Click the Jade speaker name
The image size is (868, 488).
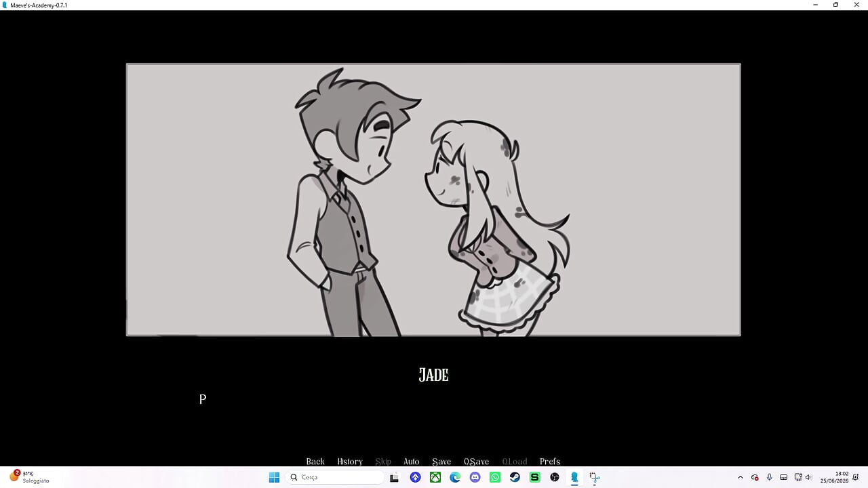pyautogui.click(x=433, y=375)
